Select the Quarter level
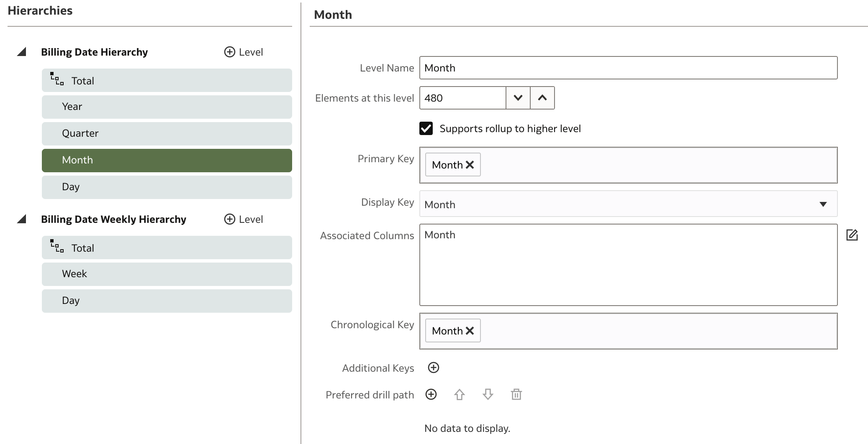Image resolution: width=868 pixels, height=444 pixels. click(167, 134)
